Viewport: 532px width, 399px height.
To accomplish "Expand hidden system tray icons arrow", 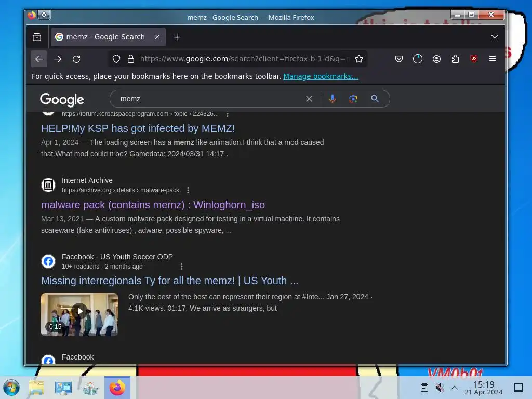I will click(455, 388).
